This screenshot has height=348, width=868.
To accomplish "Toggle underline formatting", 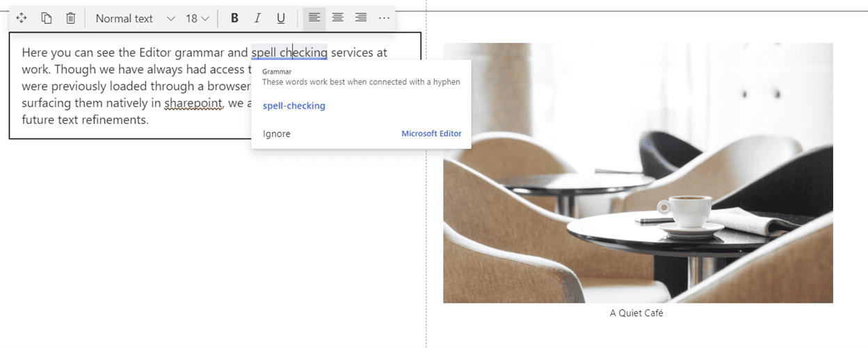I will 281,18.
